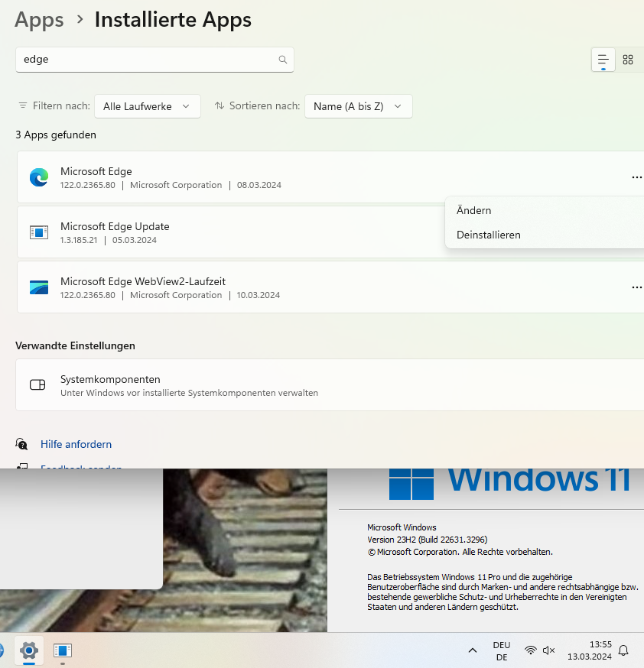Select the Microsoft Edge app name
644x668 pixels.
[96, 171]
